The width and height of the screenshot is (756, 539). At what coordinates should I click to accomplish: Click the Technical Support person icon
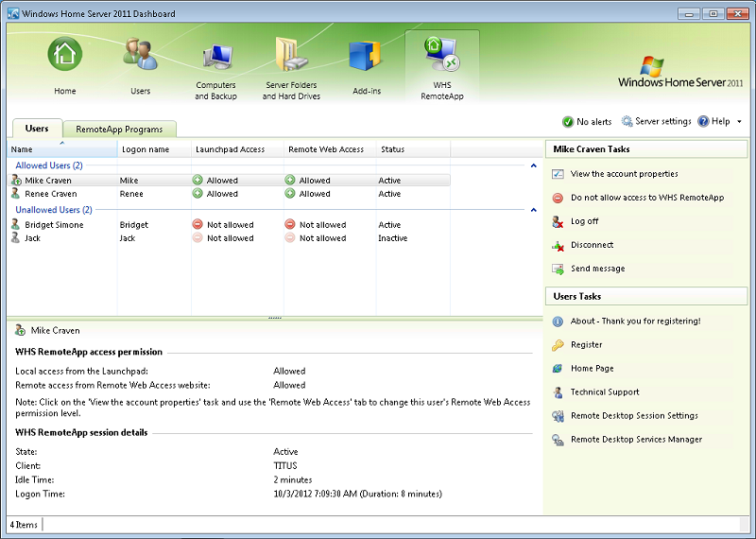558,392
